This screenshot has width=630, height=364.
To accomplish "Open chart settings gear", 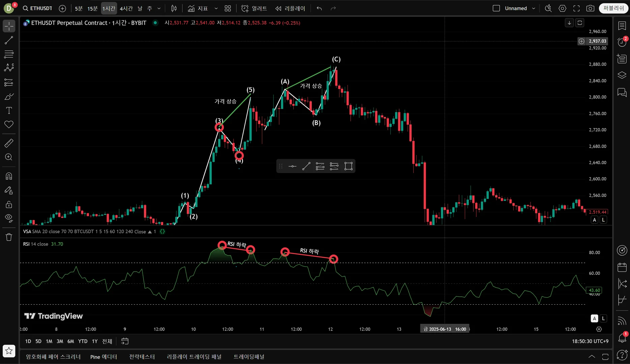I will pos(563,8).
